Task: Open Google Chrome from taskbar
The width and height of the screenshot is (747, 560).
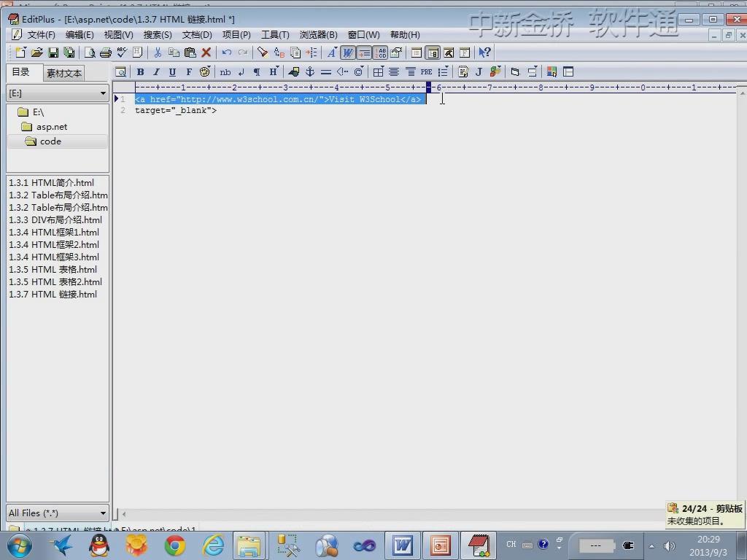Action: (175, 545)
